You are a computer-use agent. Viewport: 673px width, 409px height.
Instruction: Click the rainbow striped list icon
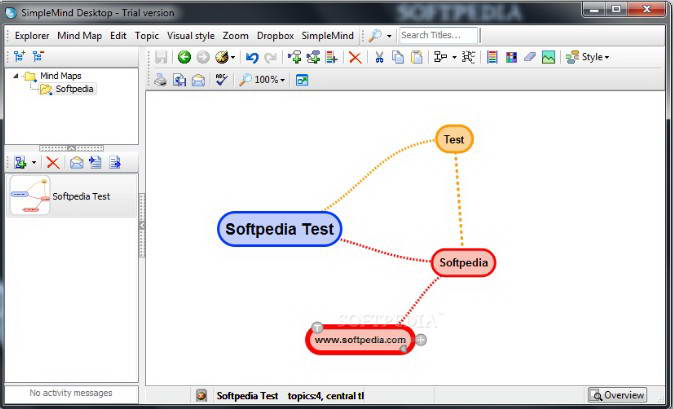(x=492, y=57)
